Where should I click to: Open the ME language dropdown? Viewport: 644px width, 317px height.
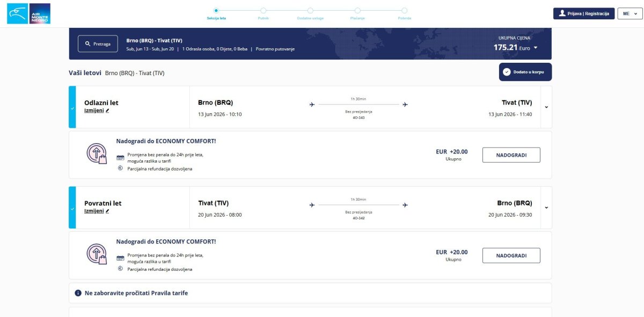(628, 13)
